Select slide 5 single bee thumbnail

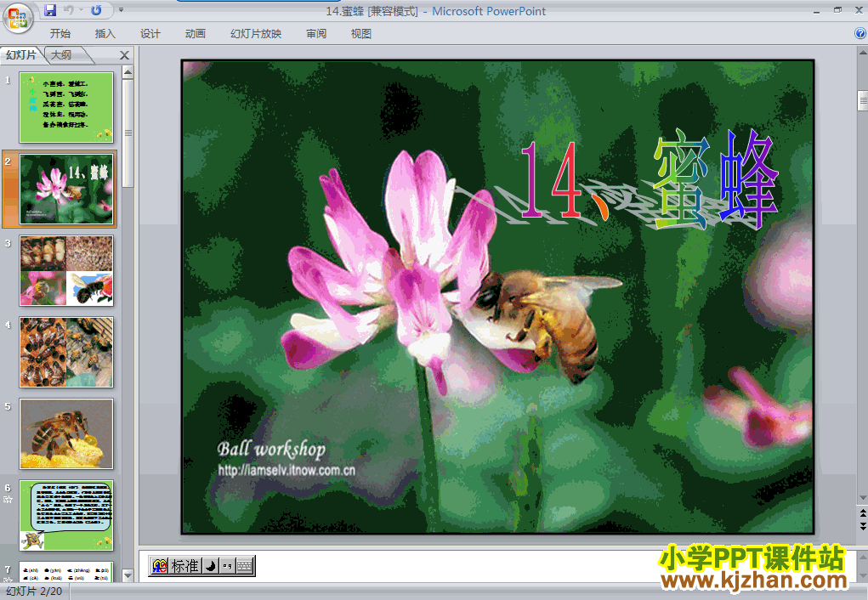pyautogui.click(x=66, y=433)
